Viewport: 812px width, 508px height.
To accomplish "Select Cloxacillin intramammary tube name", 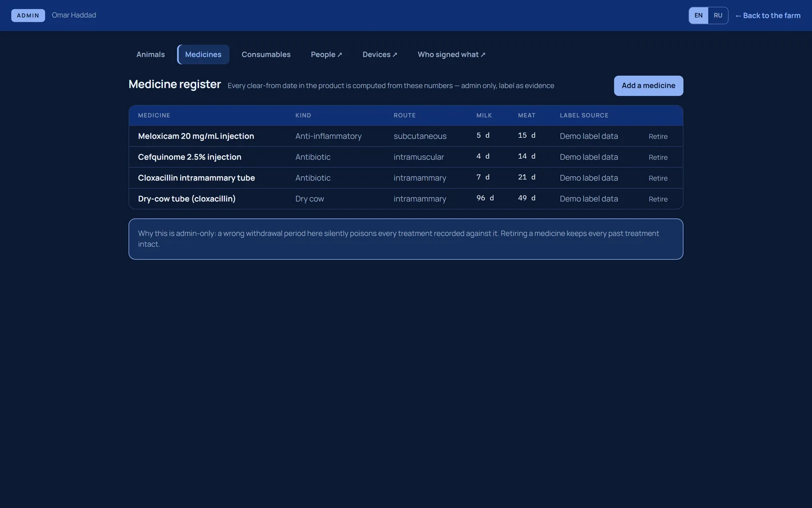I will (196, 178).
